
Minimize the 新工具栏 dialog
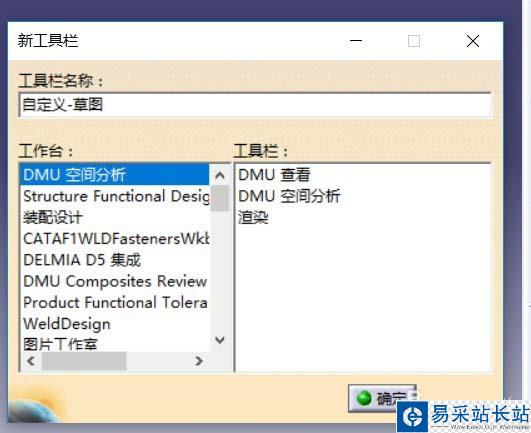(x=356, y=41)
